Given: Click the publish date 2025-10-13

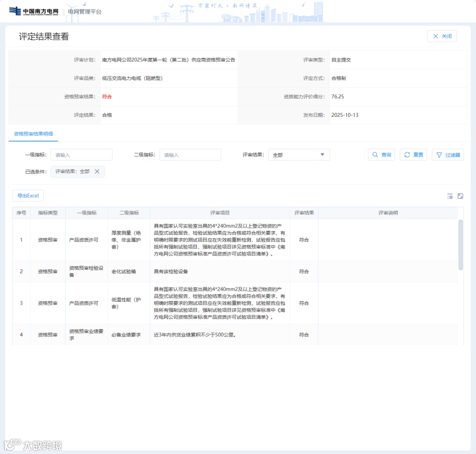Looking at the screenshot, I should tap(345, 115).
